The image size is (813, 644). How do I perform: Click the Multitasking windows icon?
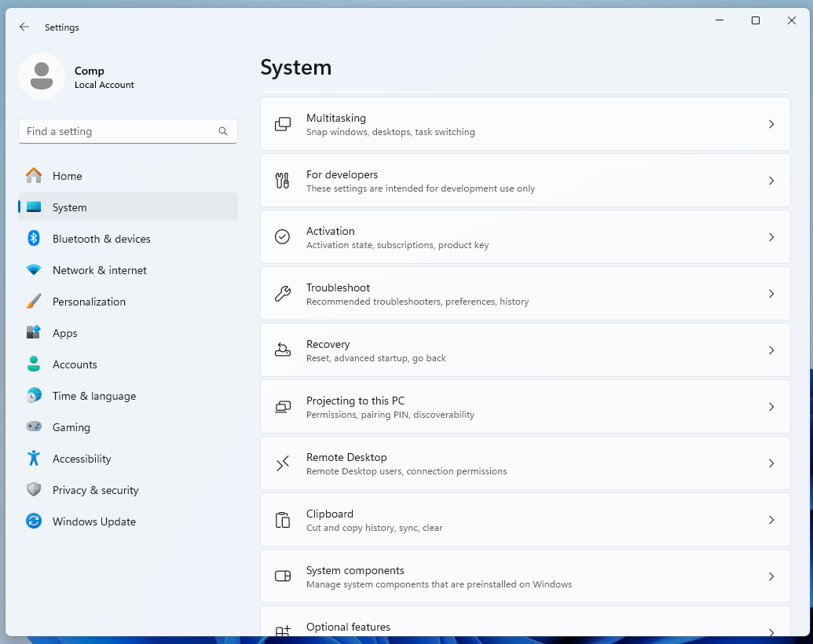(283, 124)
